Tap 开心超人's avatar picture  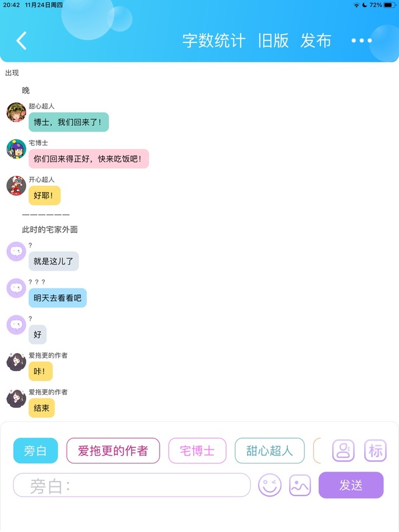(x=16, y=186)
